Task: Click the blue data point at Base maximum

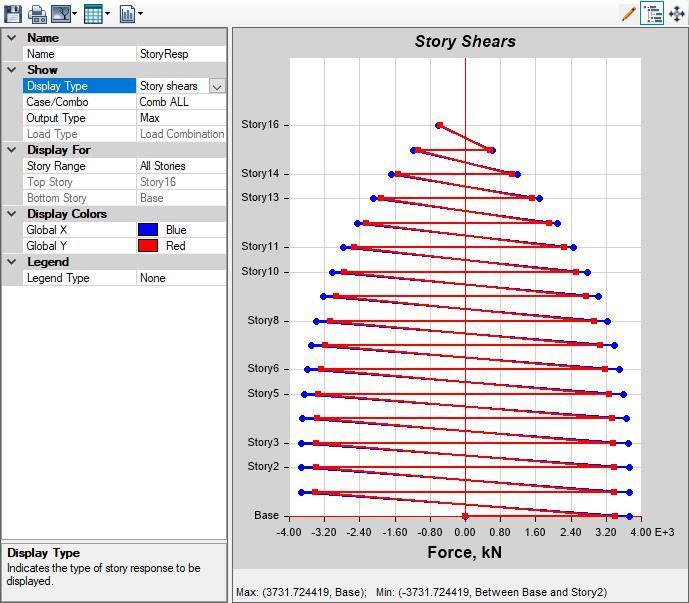Action: 629,516
